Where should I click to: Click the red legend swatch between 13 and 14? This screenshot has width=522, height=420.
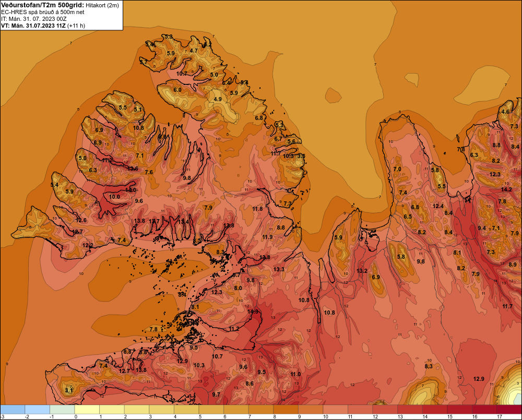pyautogui.click(x=410, y=409)
